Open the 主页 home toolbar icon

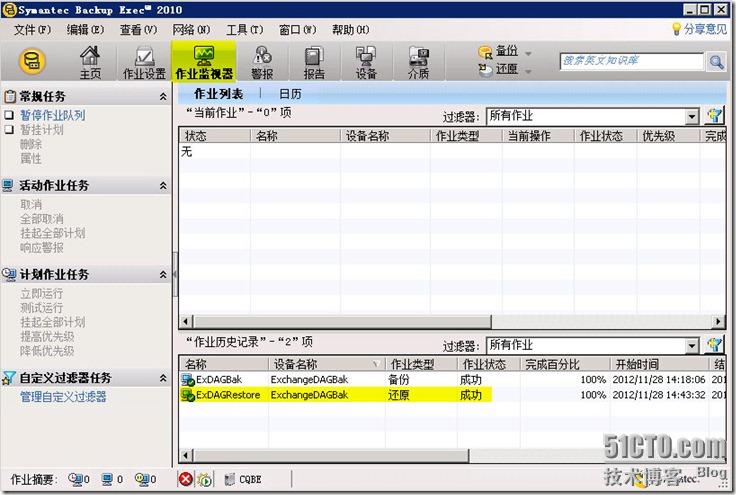90,63
